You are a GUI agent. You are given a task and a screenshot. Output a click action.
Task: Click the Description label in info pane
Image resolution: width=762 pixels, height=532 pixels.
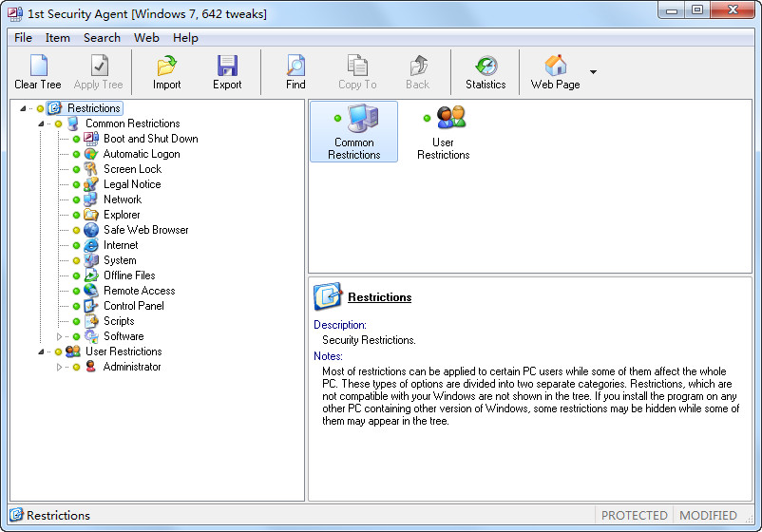pyautogui.click(x=340, y=325)
